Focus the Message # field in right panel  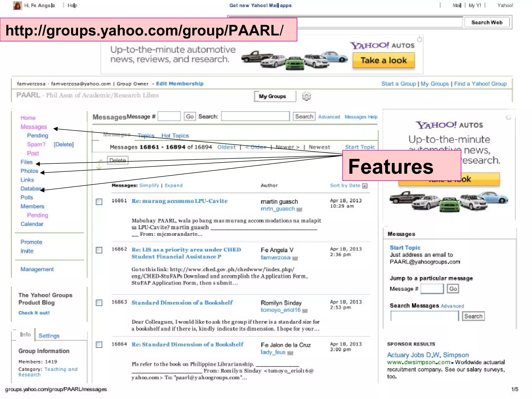(x=432, y=289)
